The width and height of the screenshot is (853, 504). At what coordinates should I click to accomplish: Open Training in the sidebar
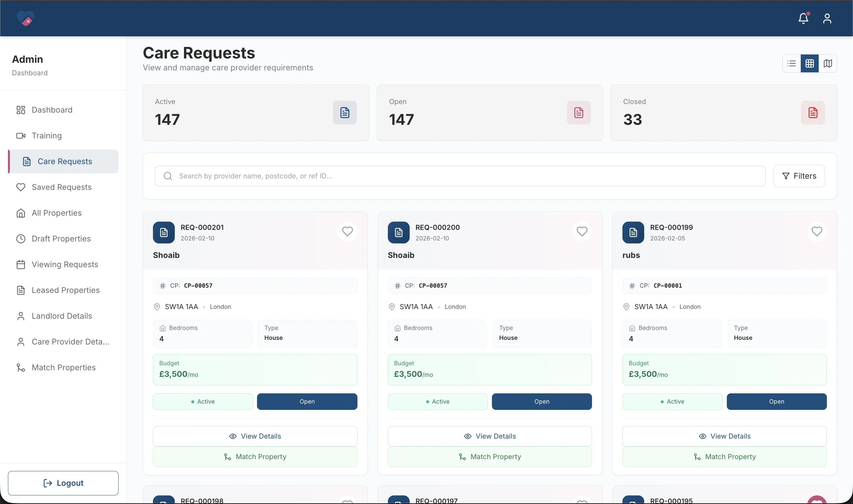click(63, 135)
